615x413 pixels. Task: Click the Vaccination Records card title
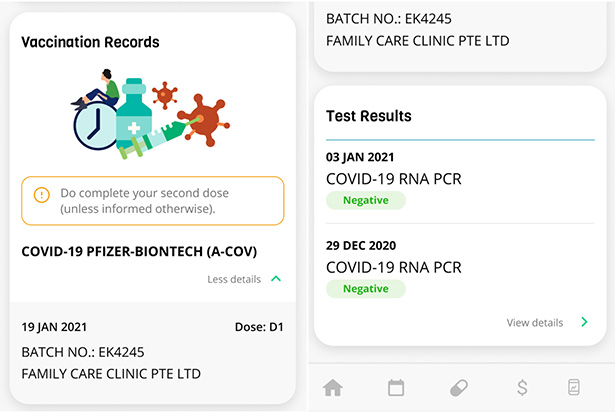point(90,42)
